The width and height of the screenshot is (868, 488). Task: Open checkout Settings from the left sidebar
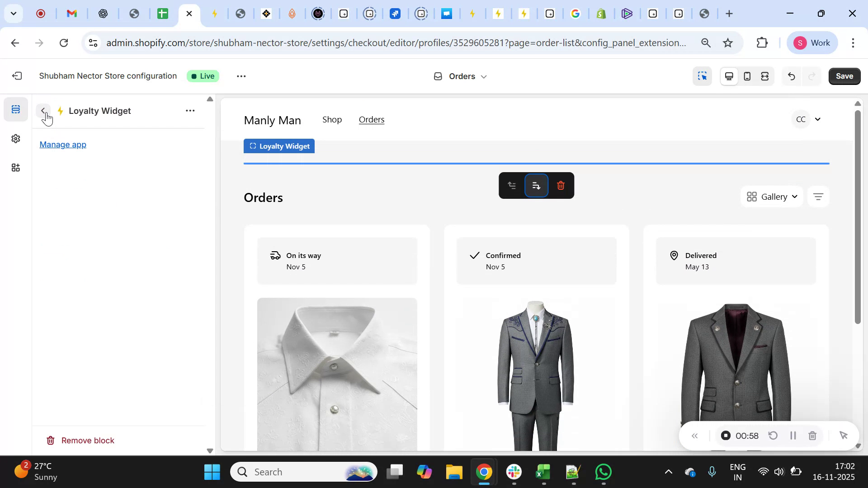pos(15,139)
